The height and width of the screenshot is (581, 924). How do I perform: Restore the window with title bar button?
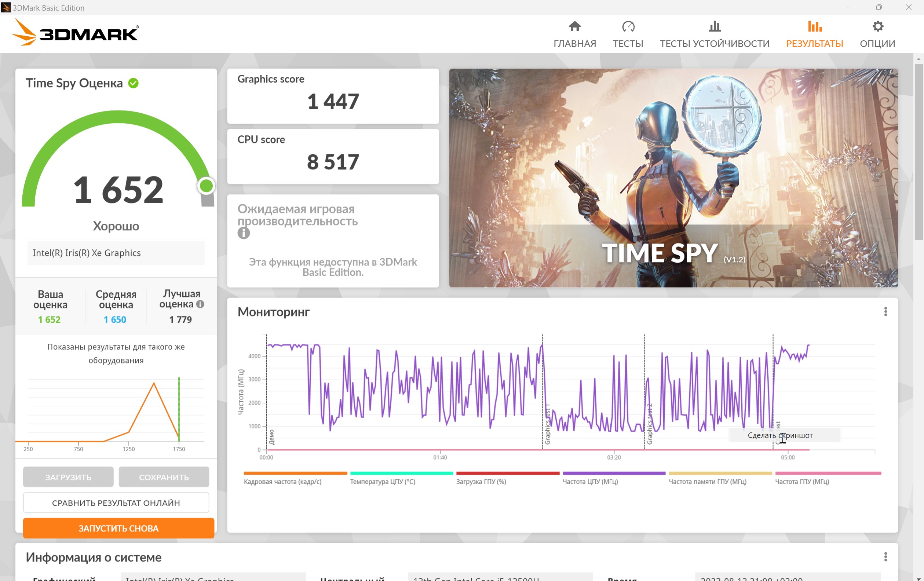pyautogui.click(x=879, y=7)
